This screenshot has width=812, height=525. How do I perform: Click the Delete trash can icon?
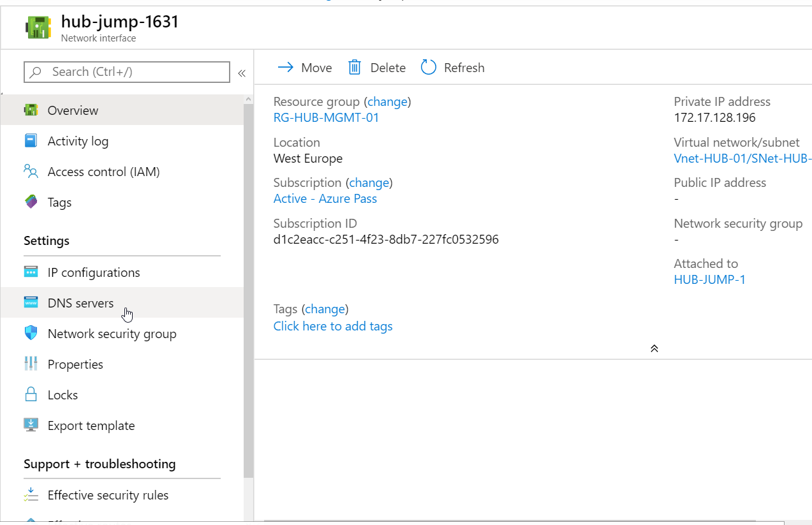(355, 68)
